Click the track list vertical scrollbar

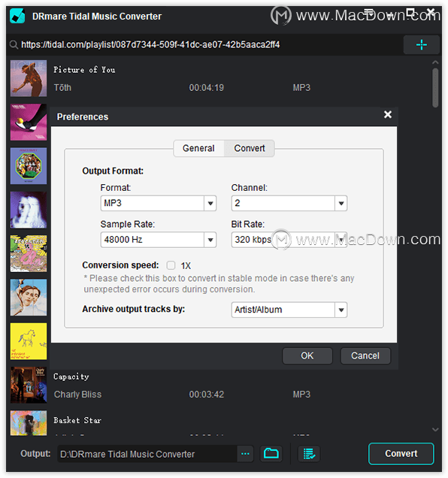(435, 88)
